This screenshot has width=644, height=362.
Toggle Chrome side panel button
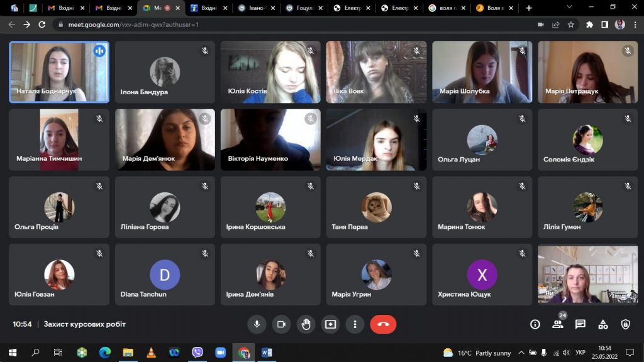pos(604,25)
